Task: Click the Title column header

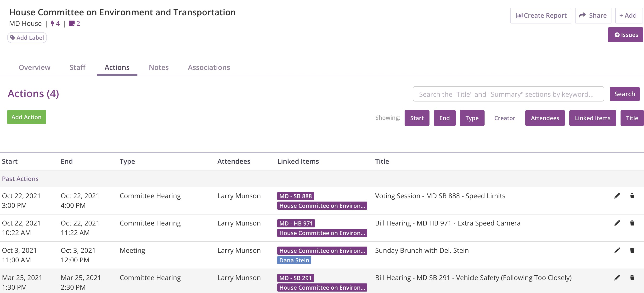Action: click(382, 161)
